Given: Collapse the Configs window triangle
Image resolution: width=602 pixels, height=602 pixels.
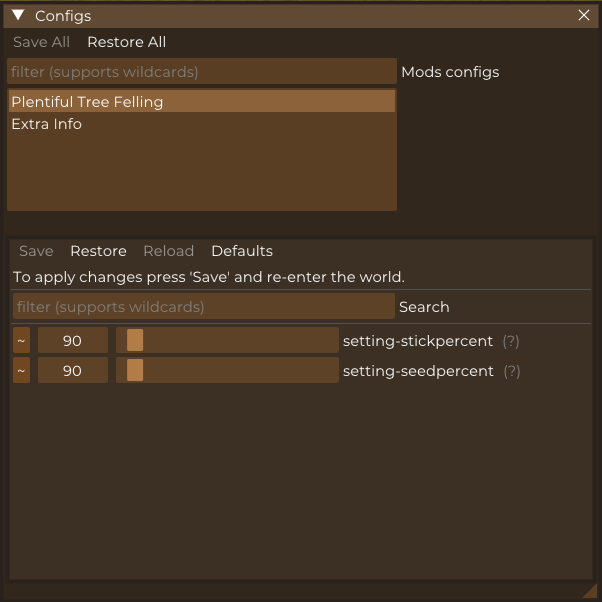Looking at the screenshot, I should click(18, 15).
